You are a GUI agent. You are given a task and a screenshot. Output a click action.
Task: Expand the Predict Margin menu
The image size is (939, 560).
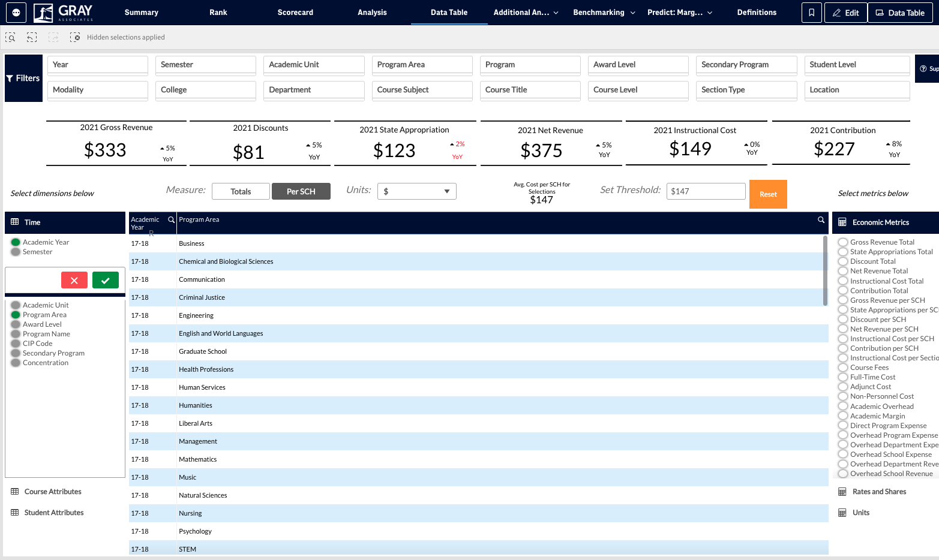tap(680, 12)
